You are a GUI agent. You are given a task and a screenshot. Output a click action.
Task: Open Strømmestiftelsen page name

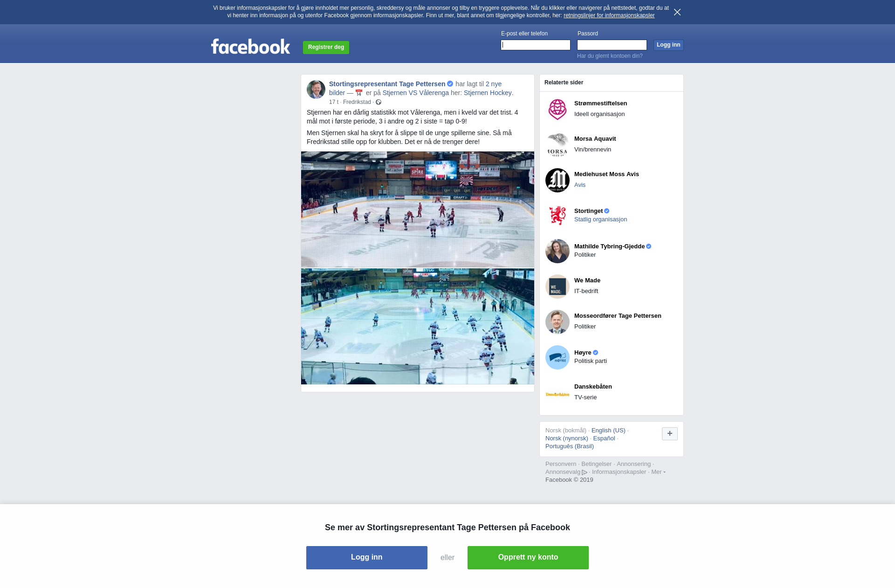[x=600, y=103]
